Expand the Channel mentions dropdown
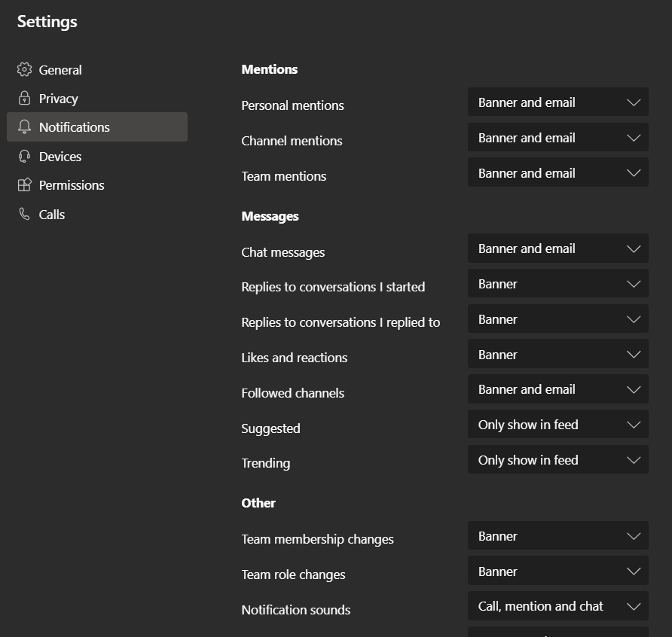This screenshot has width=672, height=637. [x=557, y=138]
